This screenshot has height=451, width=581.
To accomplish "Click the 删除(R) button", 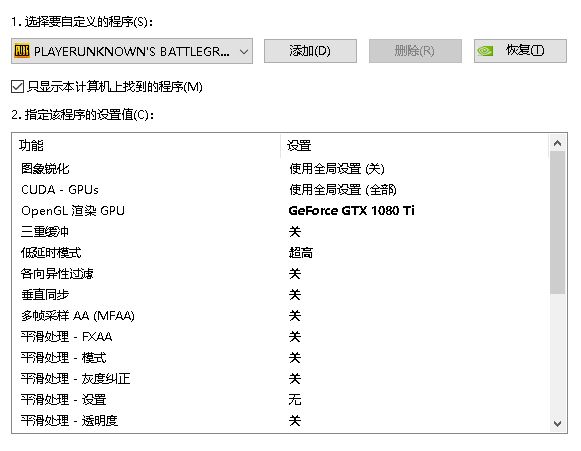I will pos(415,51).
